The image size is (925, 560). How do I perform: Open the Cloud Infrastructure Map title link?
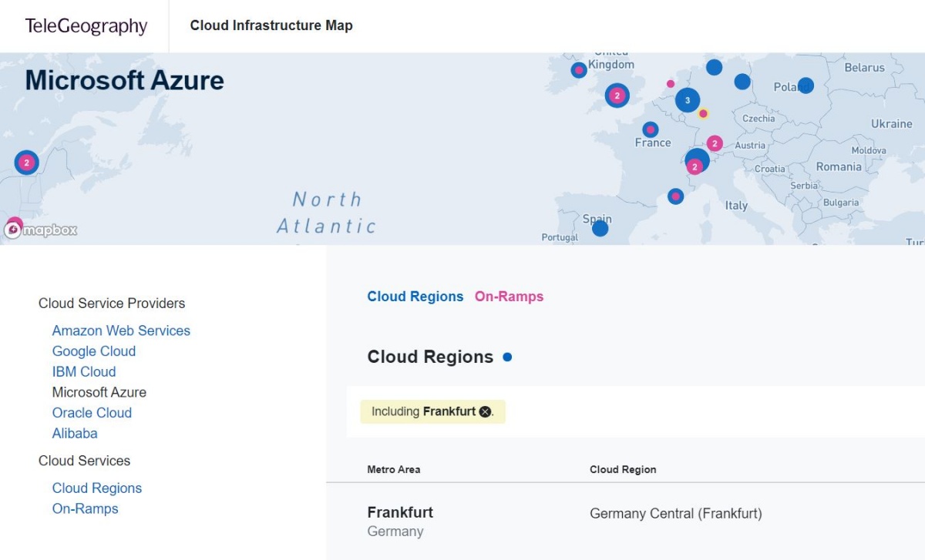271,25
